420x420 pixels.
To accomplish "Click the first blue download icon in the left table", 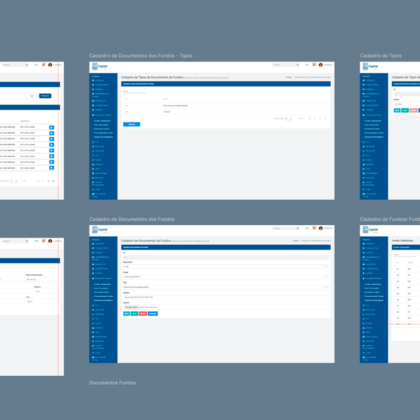I will [51, 127].
